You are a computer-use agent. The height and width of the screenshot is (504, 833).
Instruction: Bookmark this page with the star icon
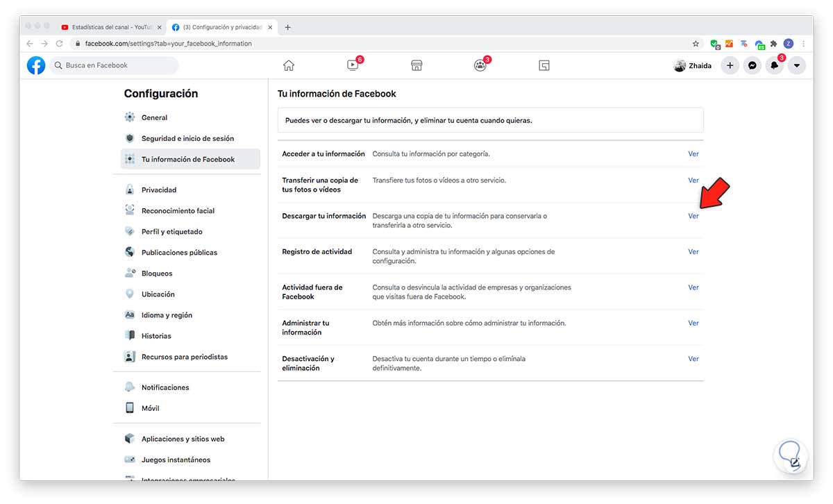696,43
